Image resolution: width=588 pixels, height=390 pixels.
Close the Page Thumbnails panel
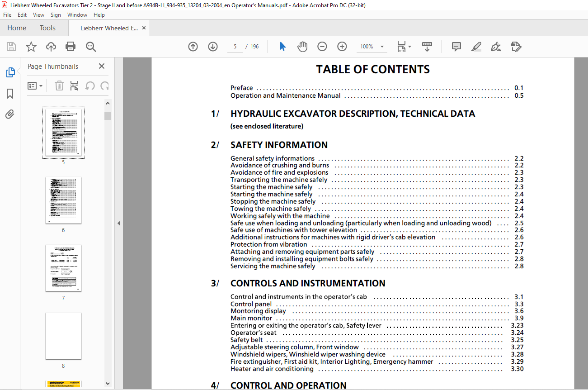pyautogui.click(x=102, y=66)
